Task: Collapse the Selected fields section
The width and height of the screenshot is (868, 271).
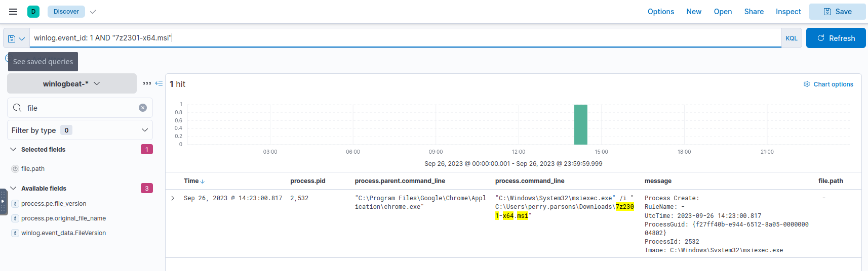Action: [14, 150]
